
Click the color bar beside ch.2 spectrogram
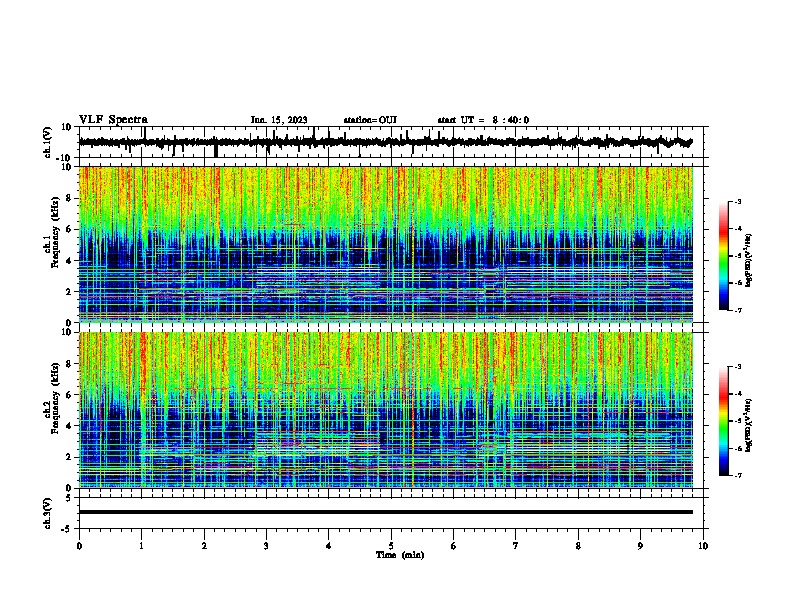(x=724, y=421)
